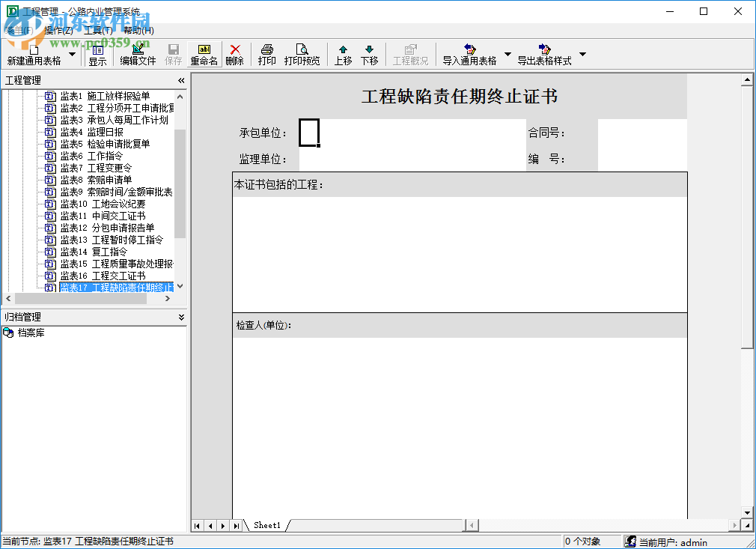This screenshot has height=549, width=756.
Task: Open 打印预览 print preview
Action: click(302, 54)
